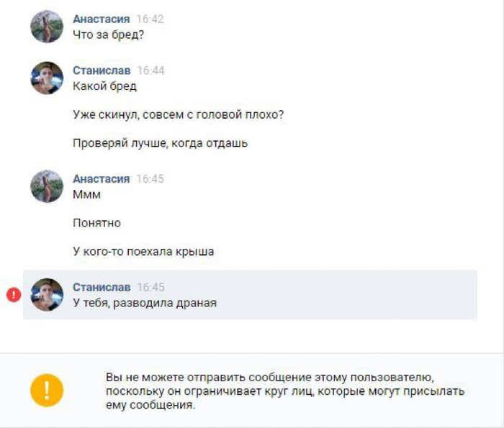Select the message "Понятно"
Image resolution: width=504 pixels, height=428 pixels.
tap(96, 223)
